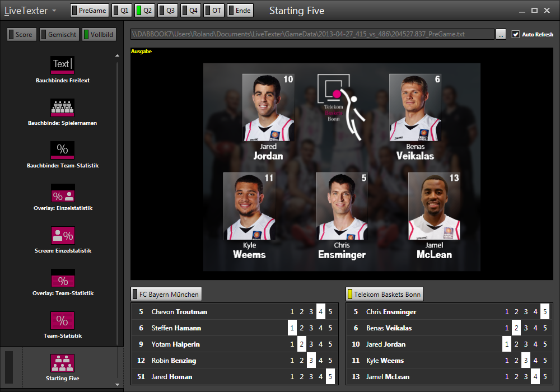Activate the OT overtime period

coord(213,10)
